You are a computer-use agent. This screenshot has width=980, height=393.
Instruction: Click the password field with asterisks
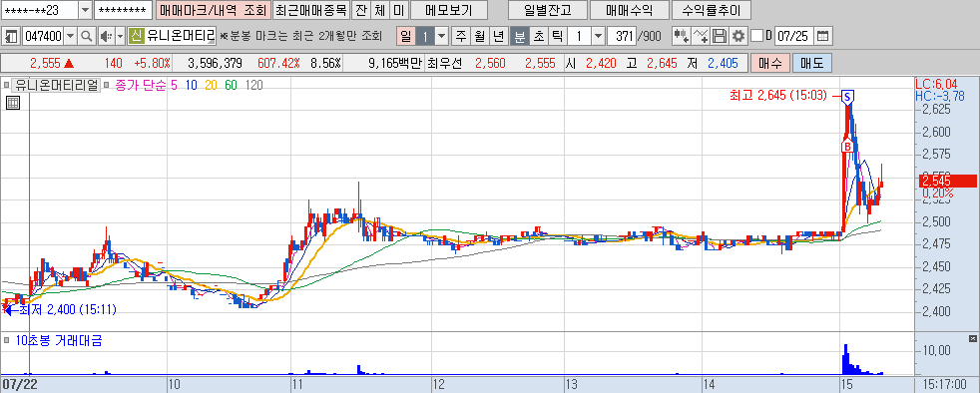coord(124,11)
